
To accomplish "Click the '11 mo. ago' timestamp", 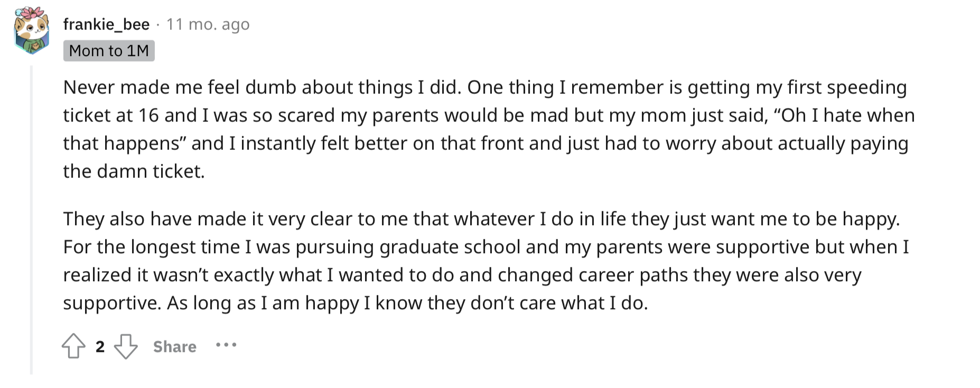I will point(208,24).
